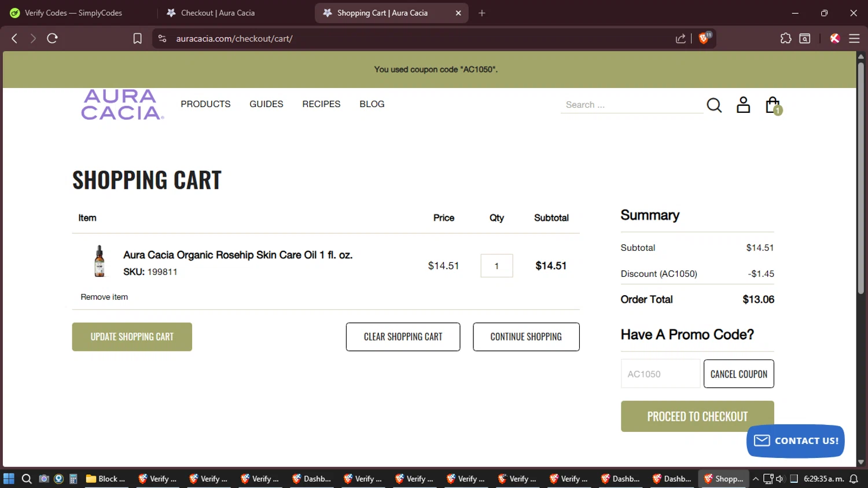Close the Shopping Cart tab

click(458, 13)
